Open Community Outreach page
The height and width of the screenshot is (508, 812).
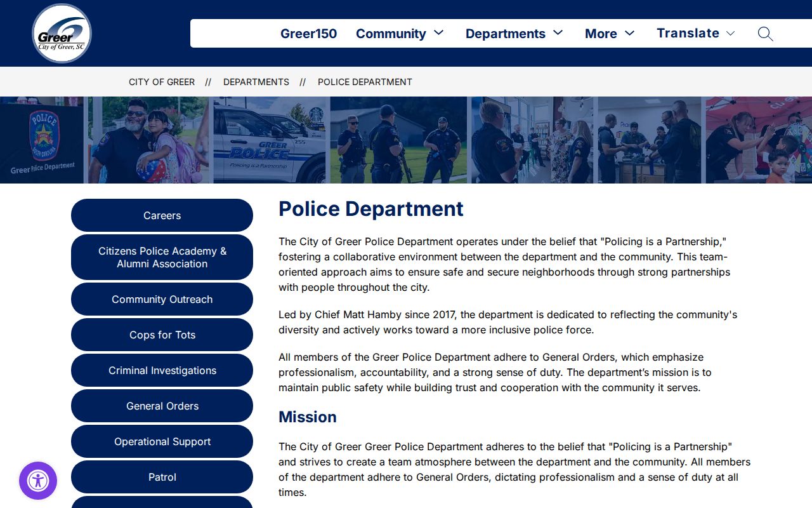162,299
